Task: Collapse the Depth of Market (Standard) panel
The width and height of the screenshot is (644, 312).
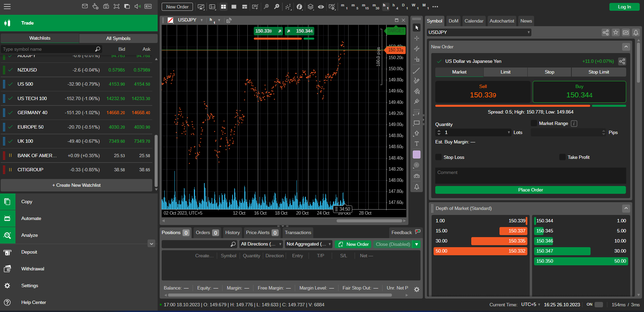Action: point(626,208)
